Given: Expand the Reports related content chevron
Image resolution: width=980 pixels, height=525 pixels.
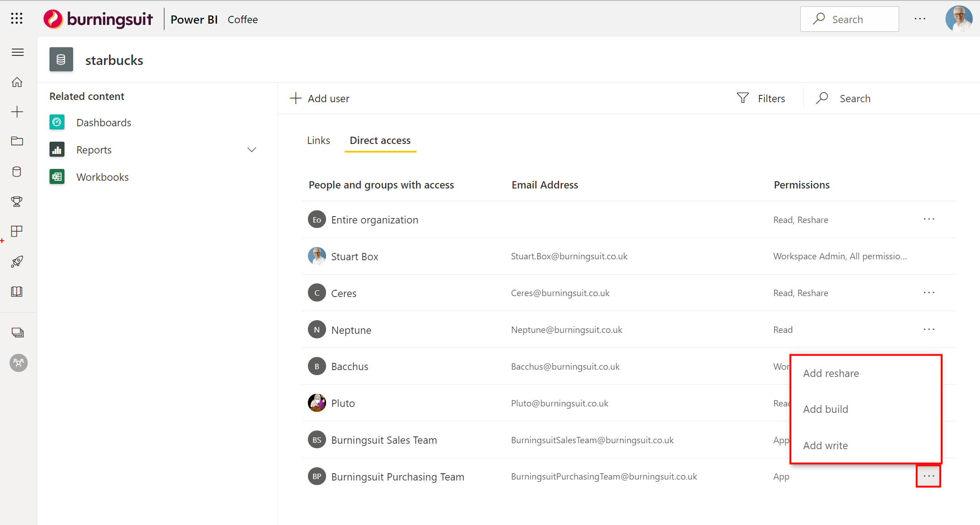Looking at the screenshot, I should click(x=252, y=149).
